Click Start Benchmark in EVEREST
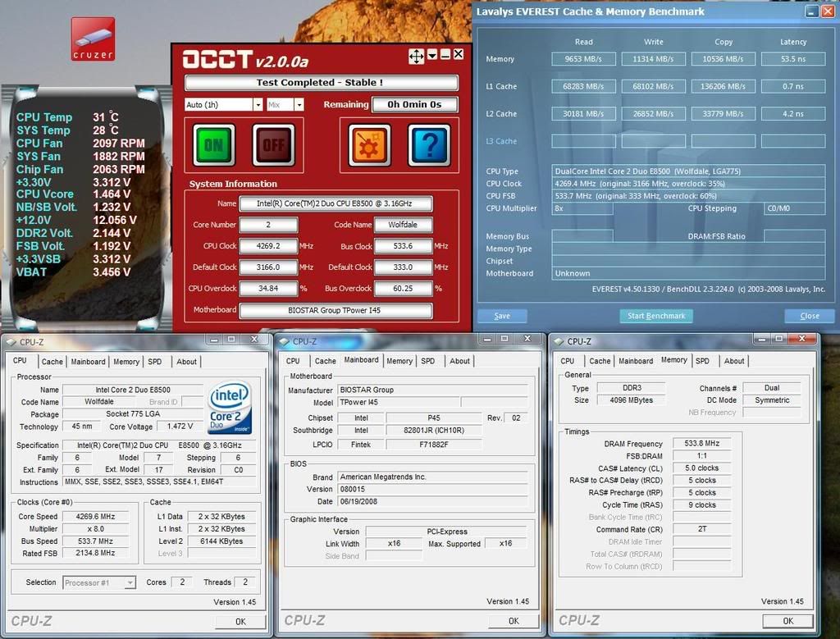This screenshot has height=639, width=840. 655,316
